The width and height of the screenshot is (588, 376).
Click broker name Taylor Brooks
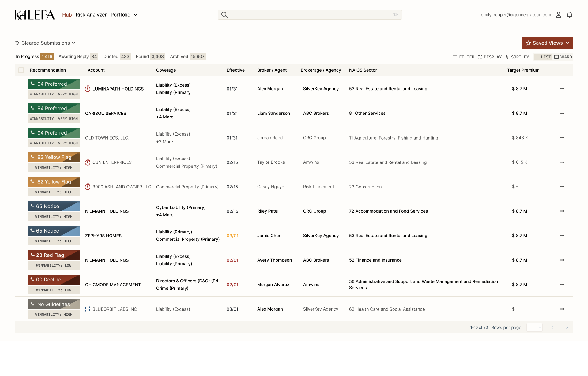click(271, 162)
